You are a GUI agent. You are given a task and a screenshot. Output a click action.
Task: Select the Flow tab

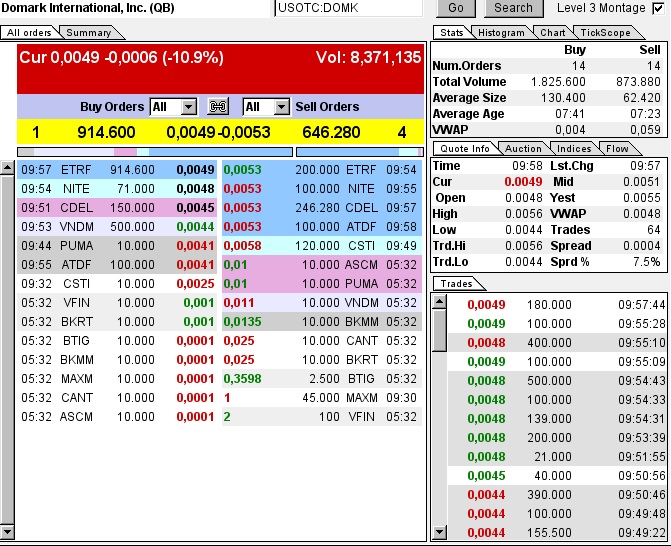pos(617,148)
